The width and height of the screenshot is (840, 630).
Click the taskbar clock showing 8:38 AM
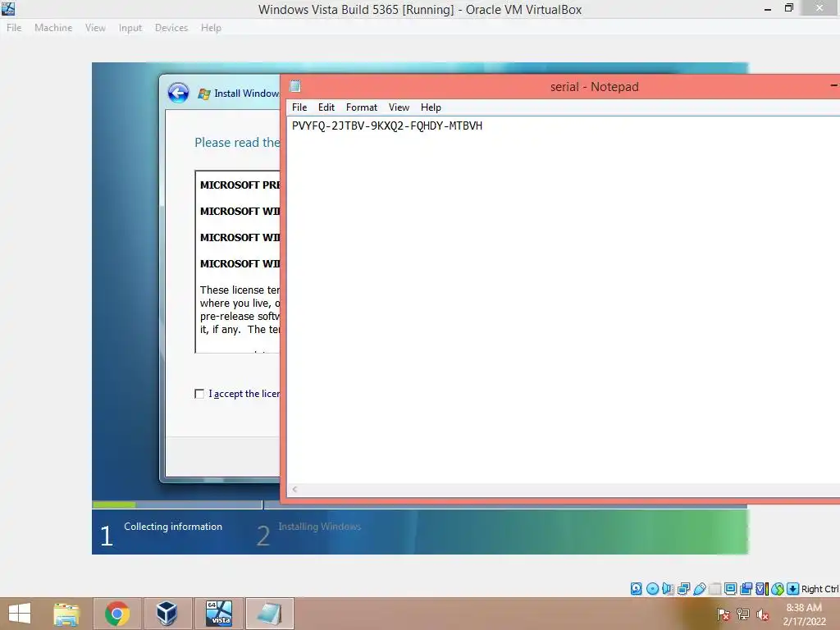pyautogui.click(x=804, y=614)
